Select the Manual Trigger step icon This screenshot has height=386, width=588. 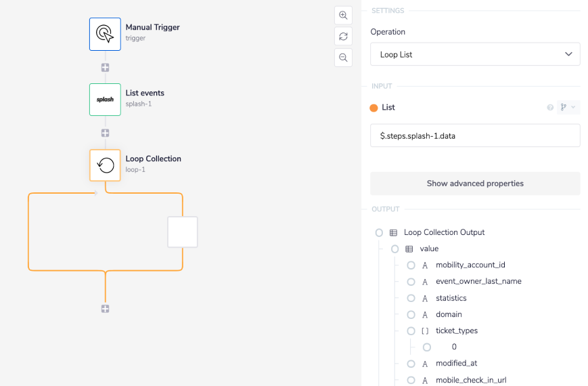point(105,34)
